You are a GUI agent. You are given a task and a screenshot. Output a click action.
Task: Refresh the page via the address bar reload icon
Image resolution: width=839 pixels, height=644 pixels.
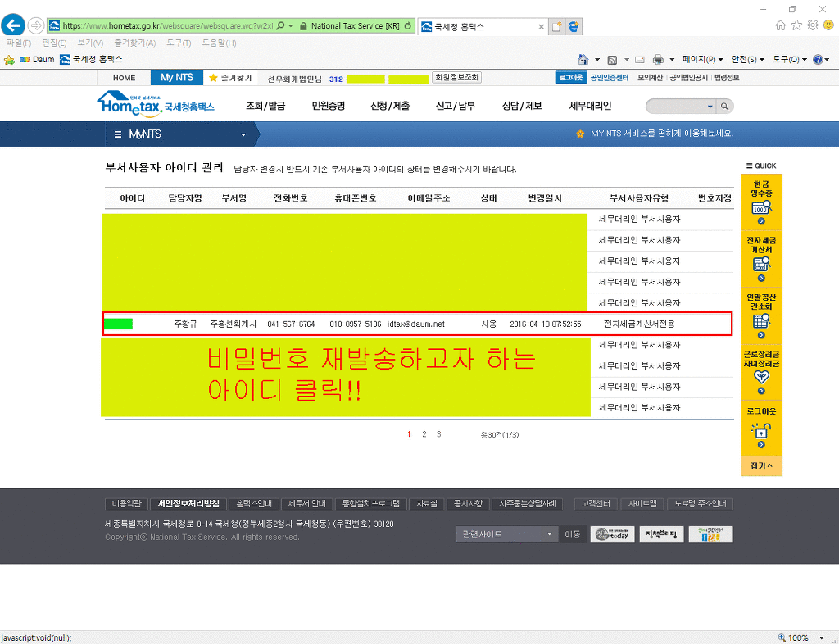click(x=408, y=25)
